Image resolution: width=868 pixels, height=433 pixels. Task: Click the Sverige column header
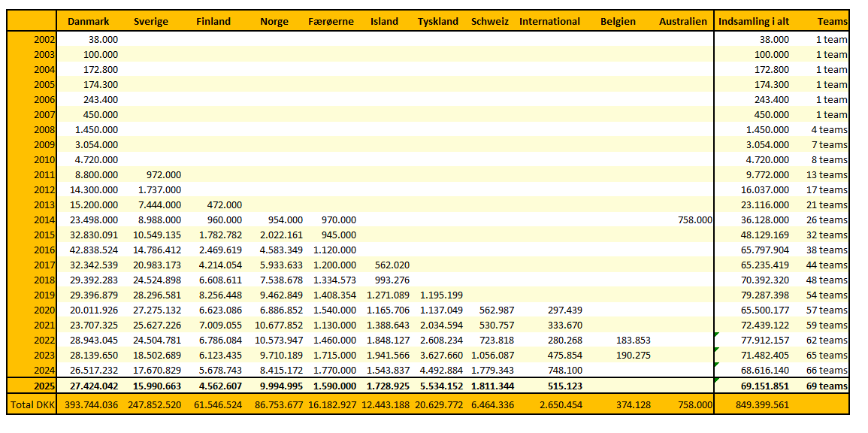[x=150, y=22]
